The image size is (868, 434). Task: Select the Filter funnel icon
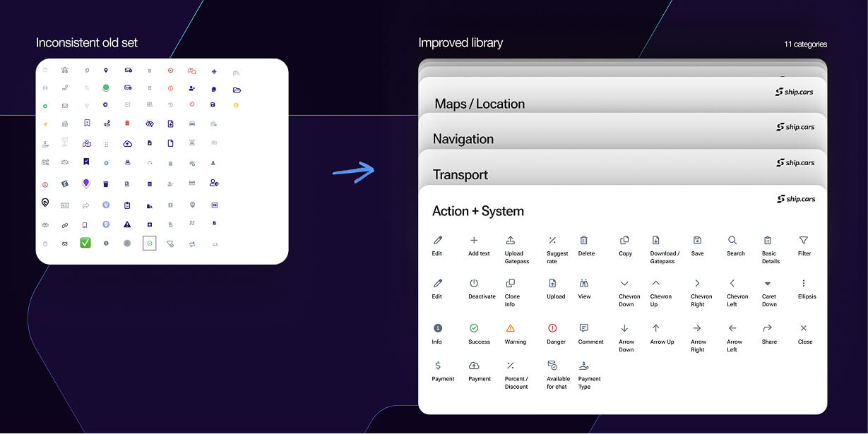coord(804,239)
